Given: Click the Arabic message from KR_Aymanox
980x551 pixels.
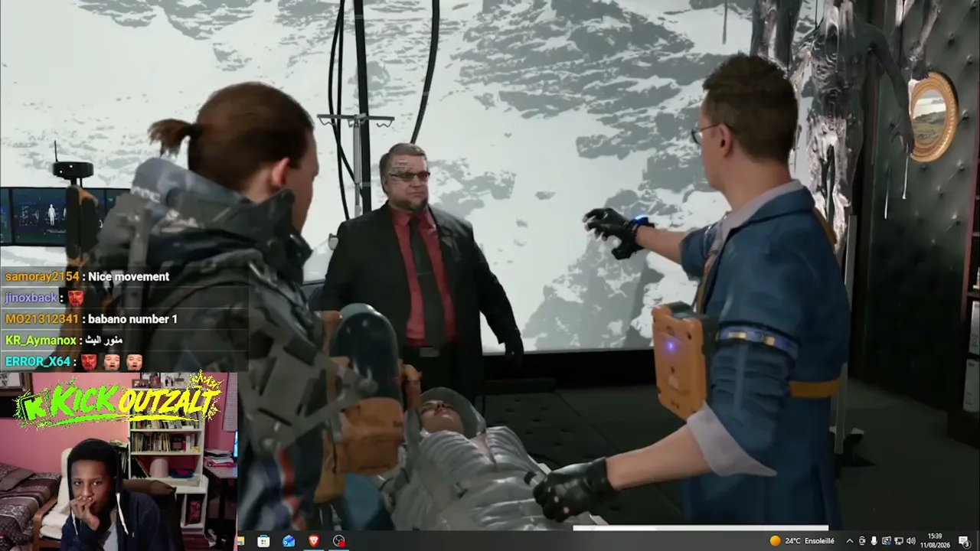Looking at the screenshot, I should [x=103, y=341].
